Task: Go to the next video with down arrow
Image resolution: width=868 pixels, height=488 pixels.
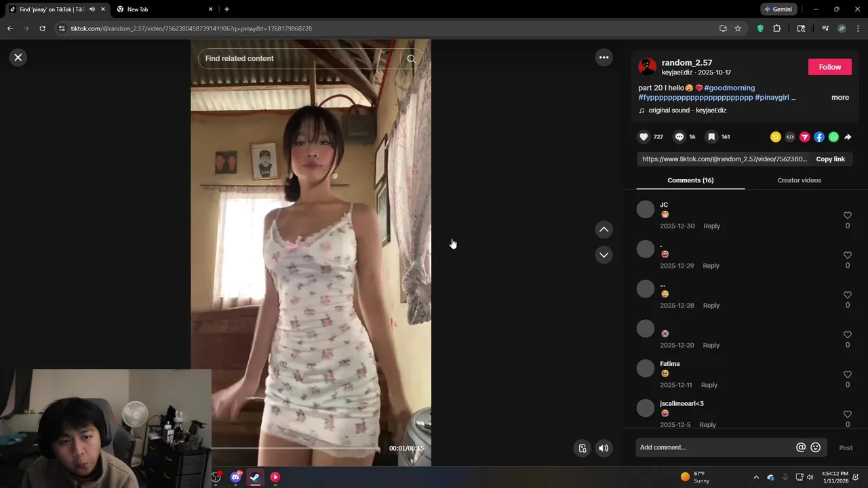Action: 604,255
